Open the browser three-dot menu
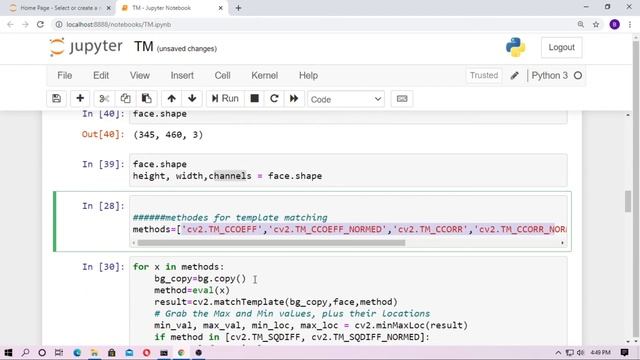The width and height of the screenshot is (640, 360). [x=630, y=24]
